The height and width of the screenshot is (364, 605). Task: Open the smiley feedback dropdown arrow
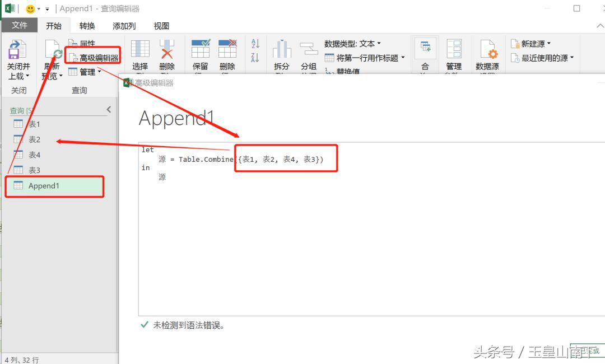[x=39, y=8]
